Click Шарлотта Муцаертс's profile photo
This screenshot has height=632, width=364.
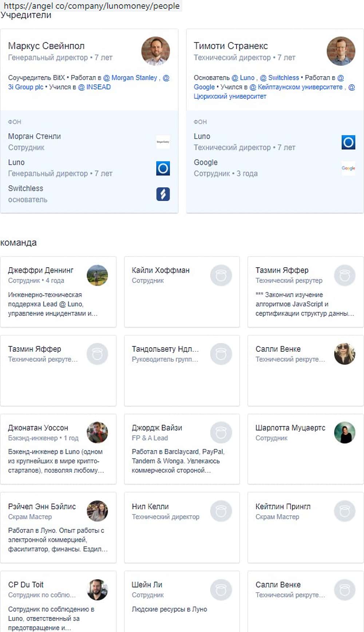344,432
